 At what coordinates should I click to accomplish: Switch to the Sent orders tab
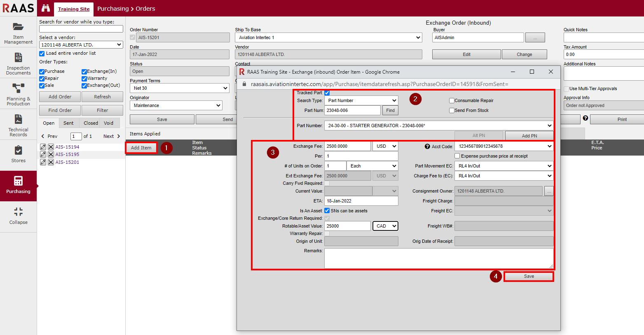pos(68,123)
